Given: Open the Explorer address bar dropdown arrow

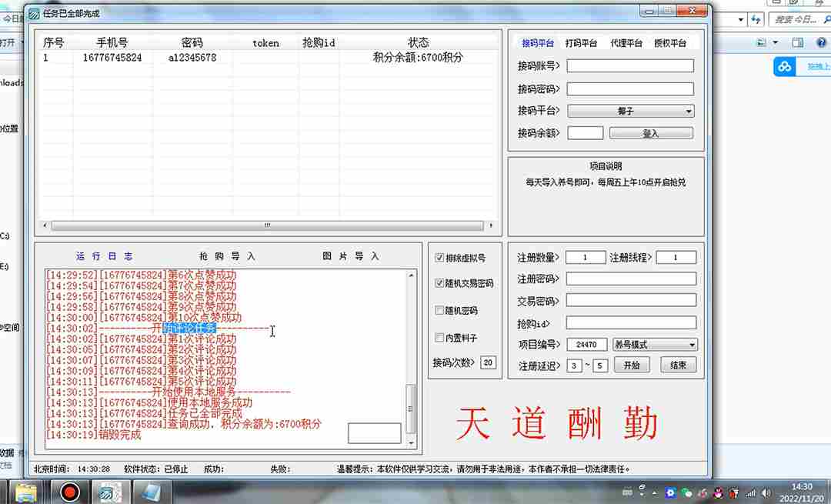Looking at the screenshot, I should [x=741, y=20].
